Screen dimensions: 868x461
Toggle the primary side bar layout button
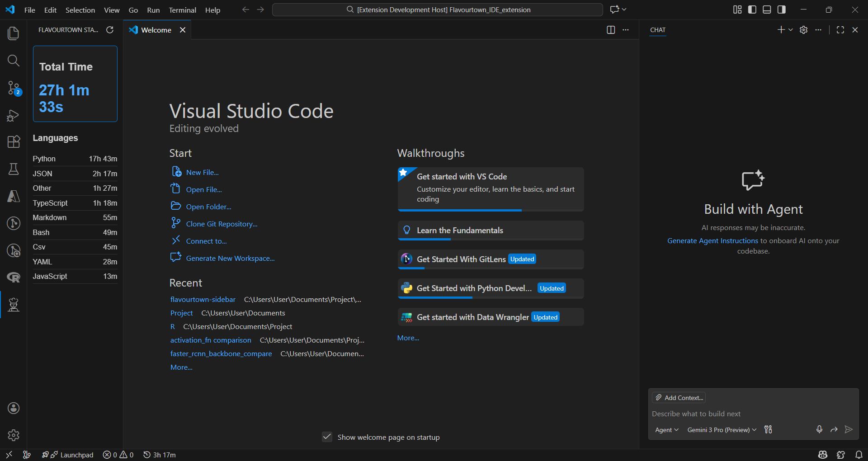pyautogui.click(x=752, y=9)
